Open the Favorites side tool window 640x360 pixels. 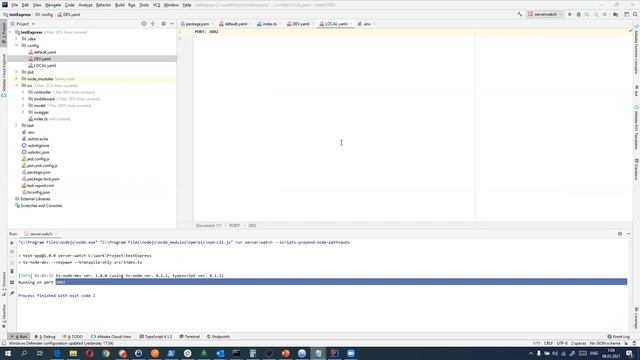coord(4,316)
